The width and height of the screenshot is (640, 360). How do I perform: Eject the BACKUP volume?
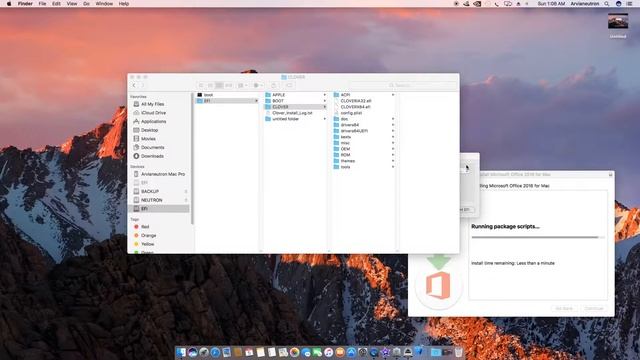tap(186, 191)
